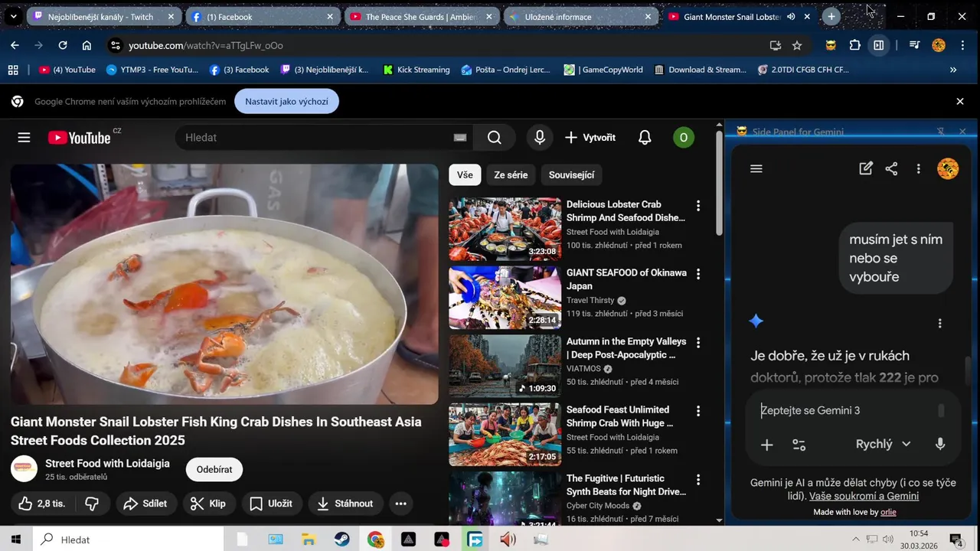980x551 pixels.
Task: Open options for Delicious Lobster Crab video
Action: click(697, 206)
